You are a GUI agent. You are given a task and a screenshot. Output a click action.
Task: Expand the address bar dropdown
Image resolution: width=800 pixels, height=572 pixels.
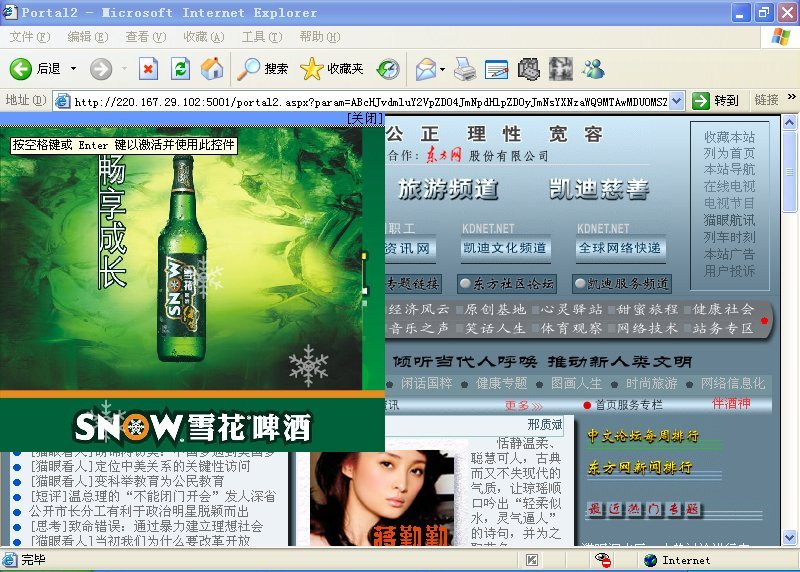tap(676, 101)
